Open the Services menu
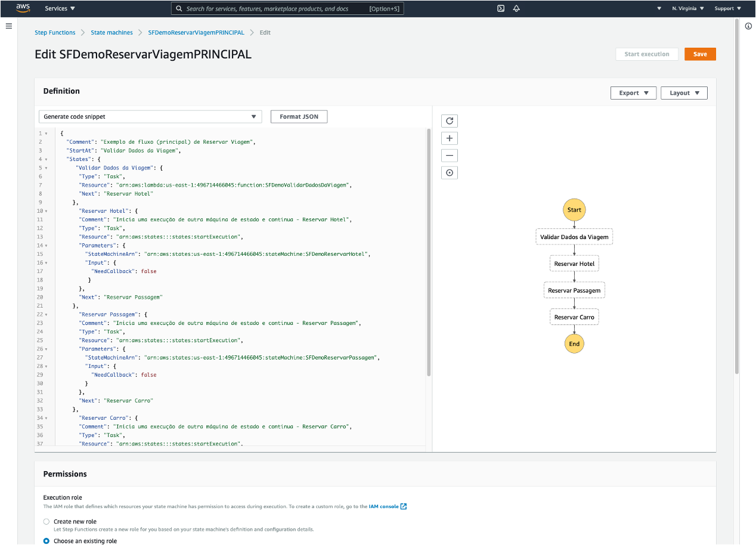This screenshot has height=545, width=756. pos(60,8)
